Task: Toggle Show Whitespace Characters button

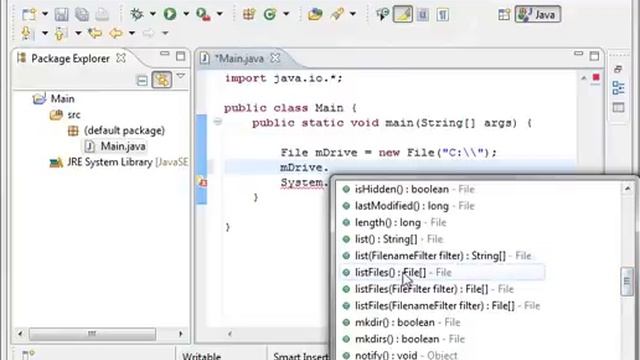Action: (x=442, y=15)
